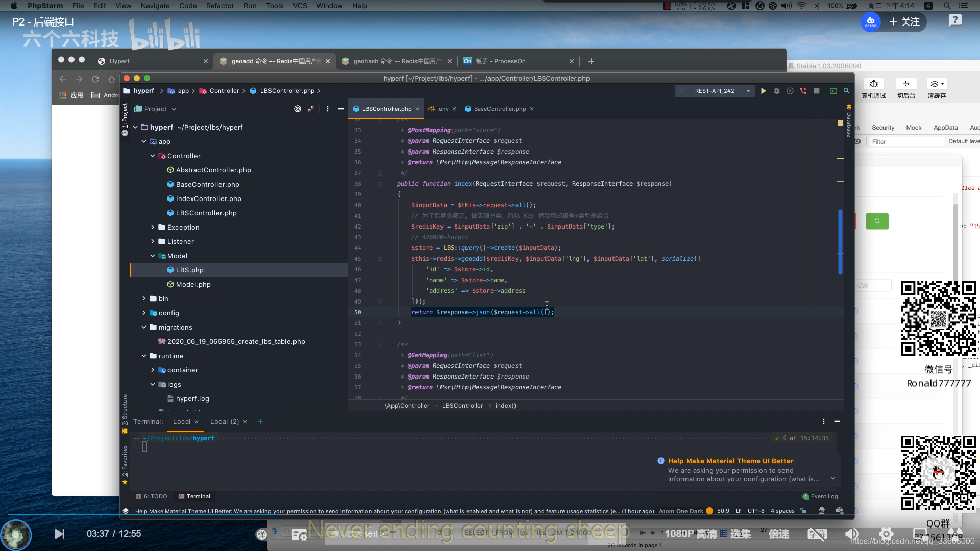This screenshot has width=980, height=551.
Task: Open Search Everywhere magnifier icon
Action: tap(846, 91)
